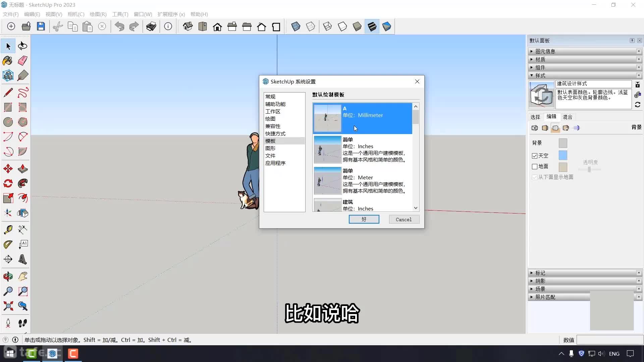Click the 背景 background color swatch

coord(563,143)
